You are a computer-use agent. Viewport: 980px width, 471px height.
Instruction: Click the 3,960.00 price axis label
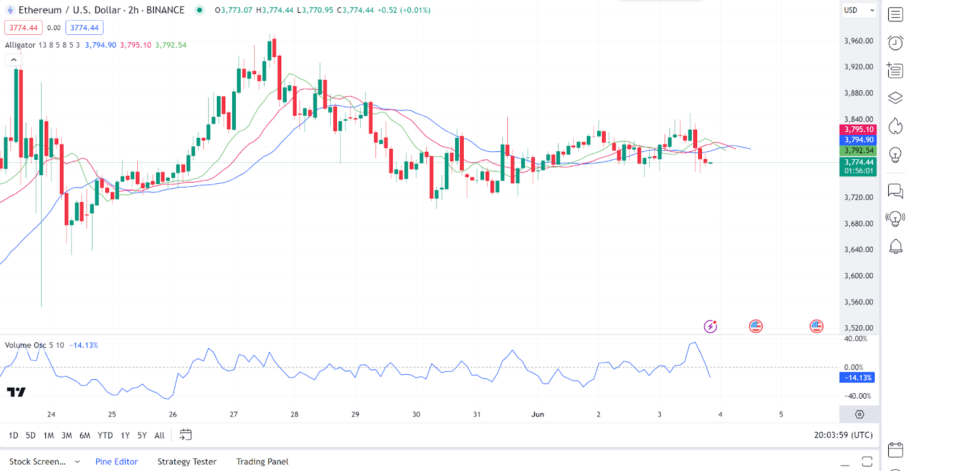point(859,41)
